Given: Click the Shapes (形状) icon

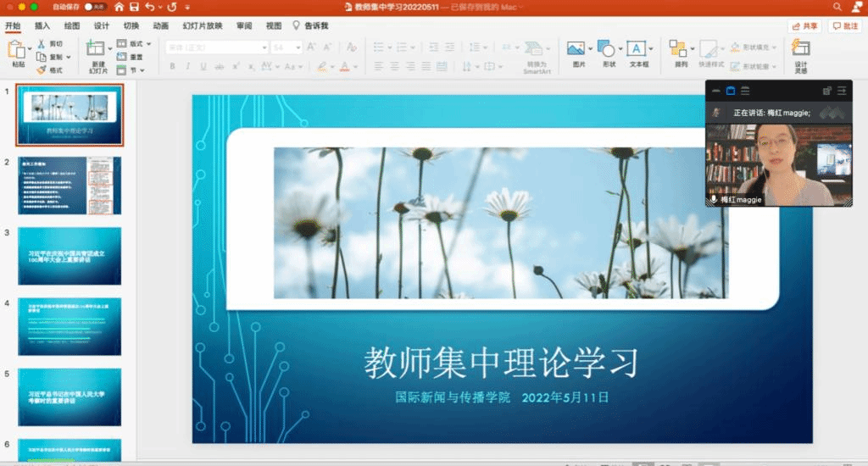Looking at the screenshot, I should [x=606, y=48].
